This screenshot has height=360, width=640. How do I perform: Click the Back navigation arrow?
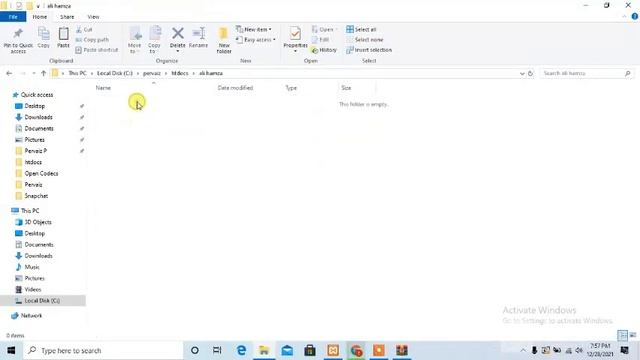(9, 73)
